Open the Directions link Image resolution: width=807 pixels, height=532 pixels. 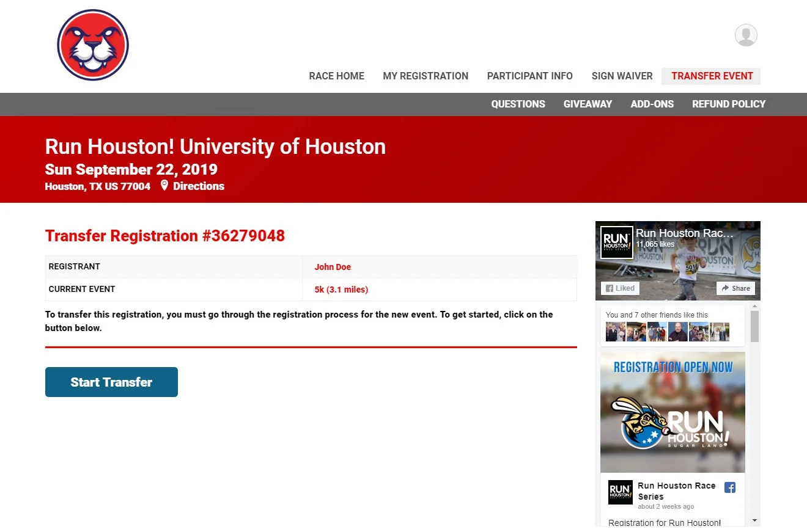pyautogui.click(x=199, y=186)
